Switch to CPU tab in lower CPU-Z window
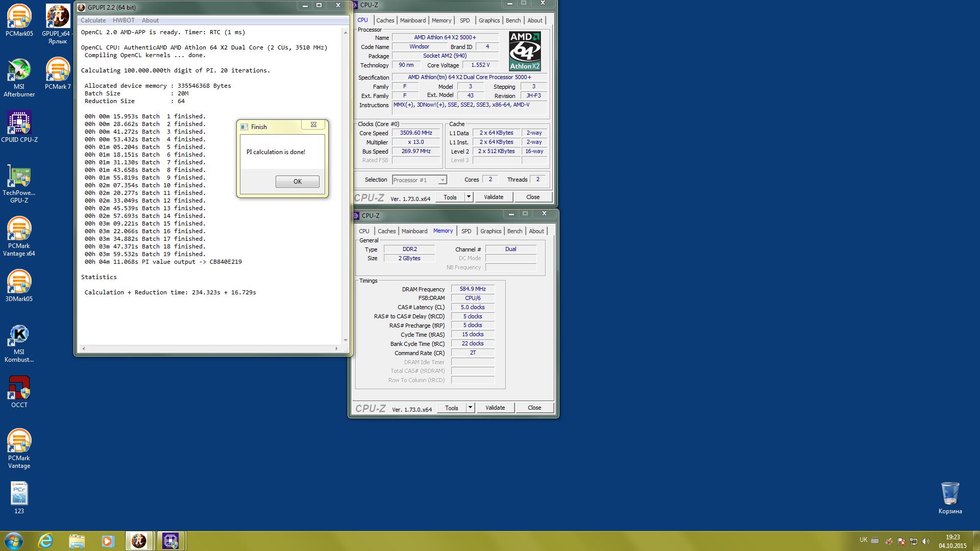Viewport: 980px width, 551px height. (364, 231)
